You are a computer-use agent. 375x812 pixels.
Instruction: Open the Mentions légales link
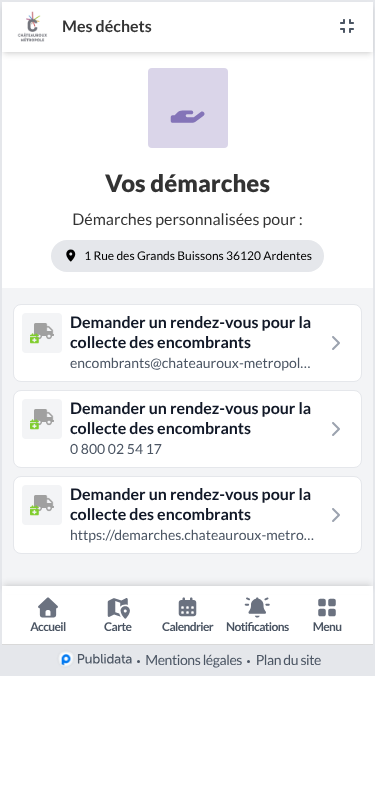point(194,660)
